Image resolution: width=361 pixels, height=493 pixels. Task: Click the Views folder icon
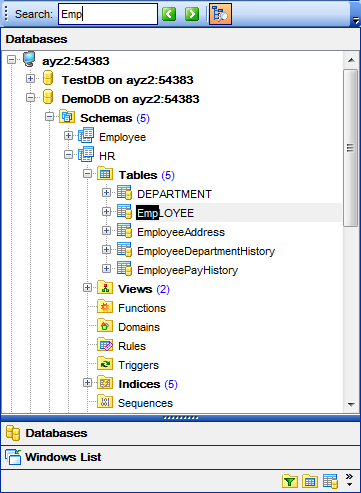point(105,288)
